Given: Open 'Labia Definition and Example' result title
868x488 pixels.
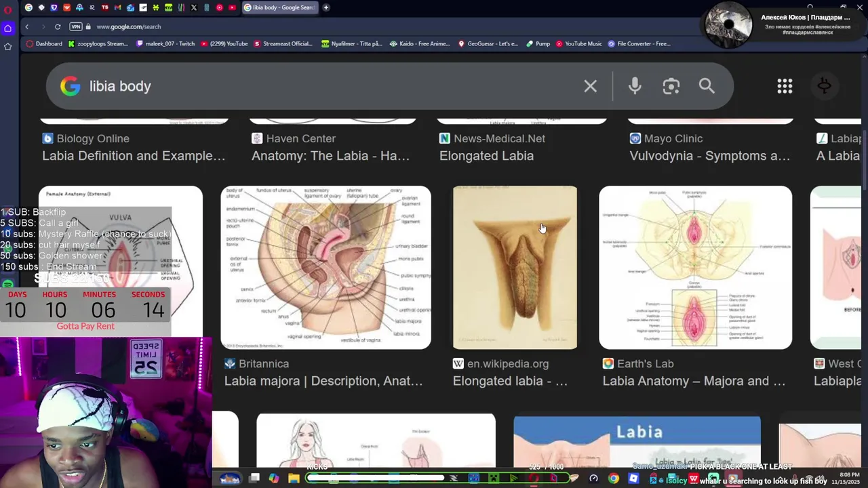Looking at the screenshot, I should point(134,156).
